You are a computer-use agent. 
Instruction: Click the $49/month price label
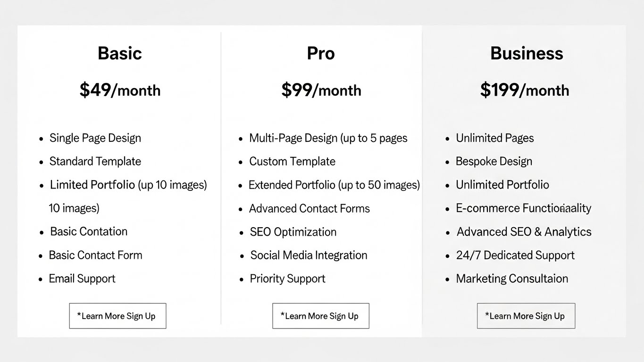coord(119,90)
